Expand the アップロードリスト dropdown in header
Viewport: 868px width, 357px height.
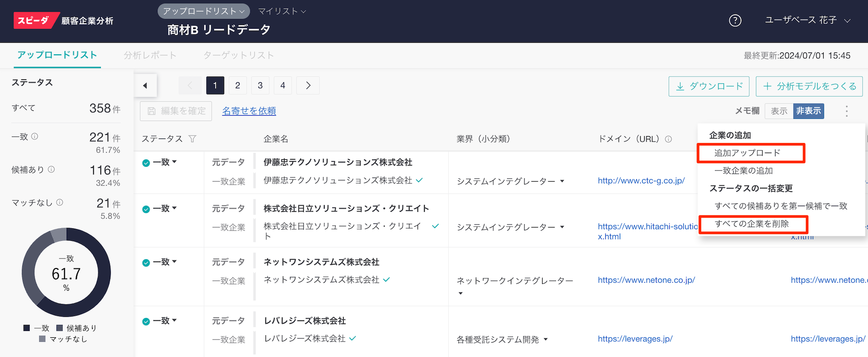tap(203, 11)
